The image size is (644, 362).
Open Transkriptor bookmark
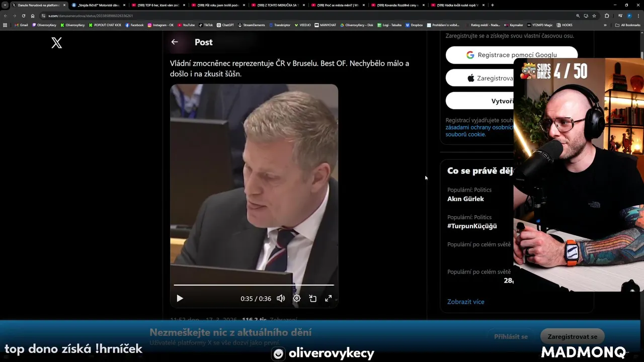[x=280, y=25]
